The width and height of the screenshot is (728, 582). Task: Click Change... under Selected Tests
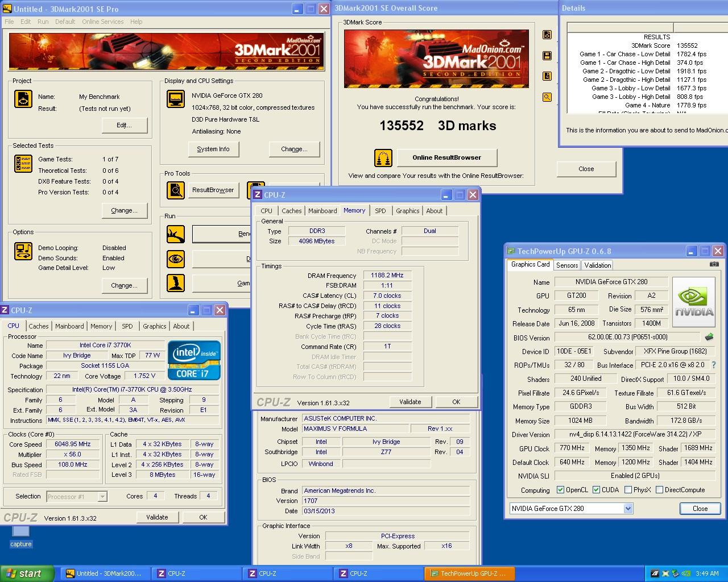coord(125,210)
